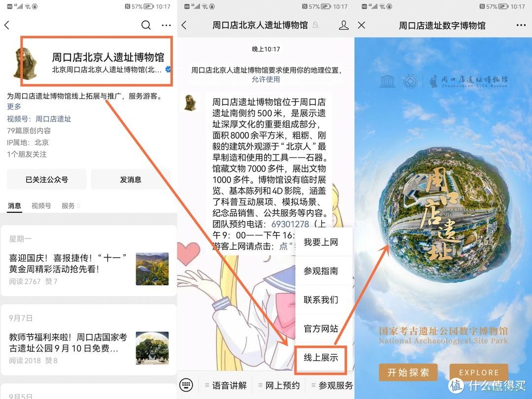This screenshot has width=532, height=399.
Task: Tap the UNESCO temple logo icon
Action: 387,81
